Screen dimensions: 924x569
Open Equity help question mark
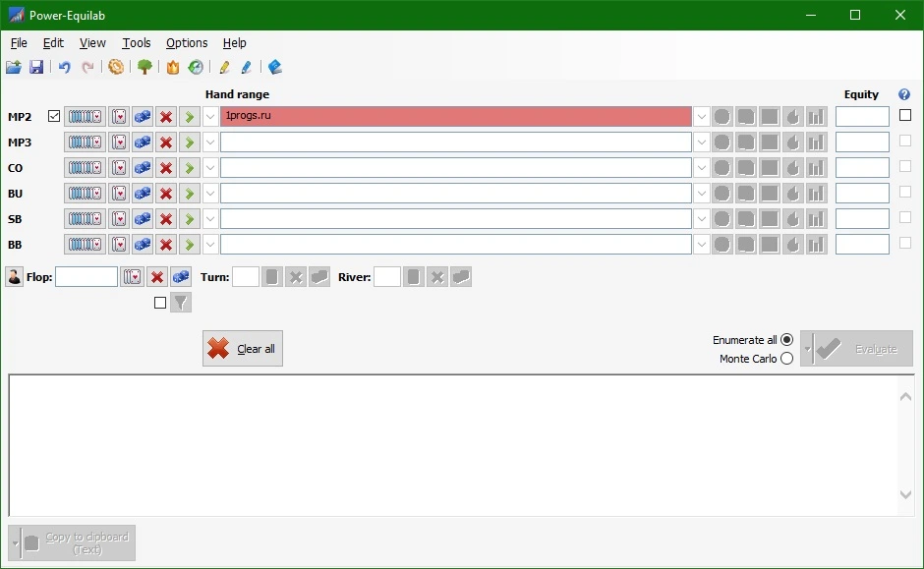(x=904, y=94)
